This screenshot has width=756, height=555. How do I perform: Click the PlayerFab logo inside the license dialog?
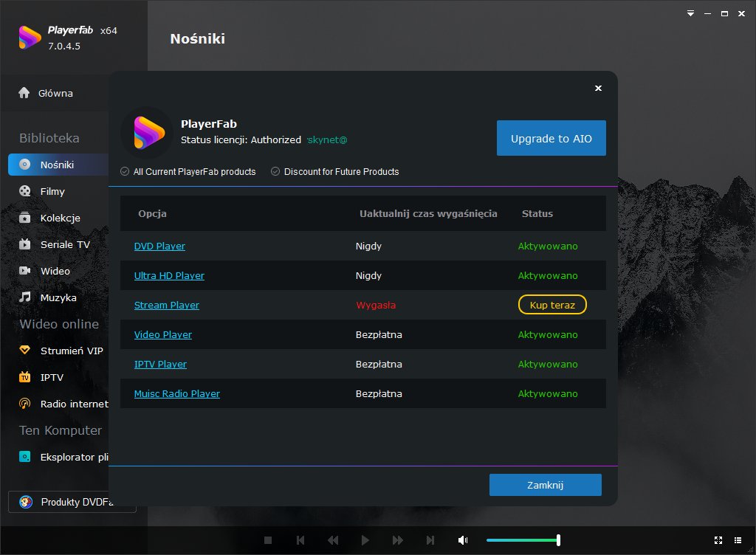tap(149, 133)
